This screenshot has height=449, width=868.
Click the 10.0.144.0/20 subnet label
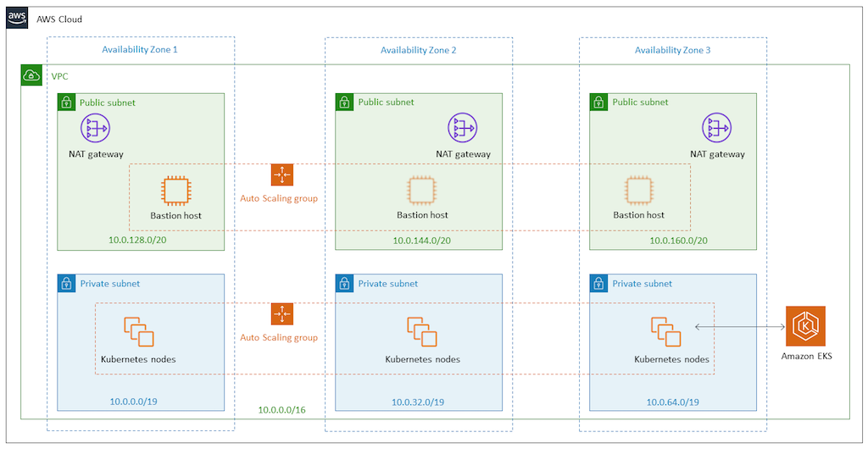pyautogui.click(x=422, y=241)
